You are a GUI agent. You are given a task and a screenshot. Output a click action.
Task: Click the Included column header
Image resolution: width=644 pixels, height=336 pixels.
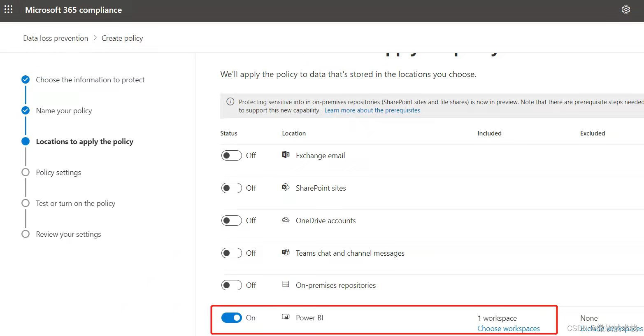click(x=489, y=133)
